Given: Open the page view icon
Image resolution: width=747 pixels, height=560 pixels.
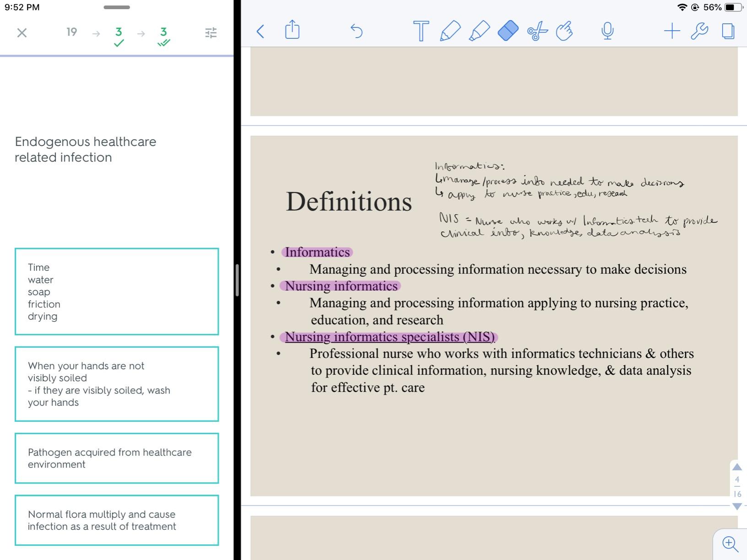Looking at the screenshot, I should pos(728,31).
